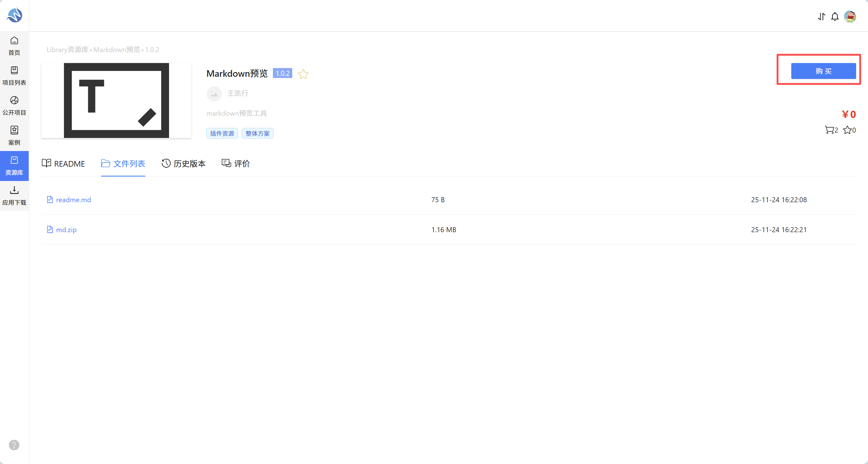Click the 1.16 MB size cell
The image size is (868, 464).
point(444,230)
